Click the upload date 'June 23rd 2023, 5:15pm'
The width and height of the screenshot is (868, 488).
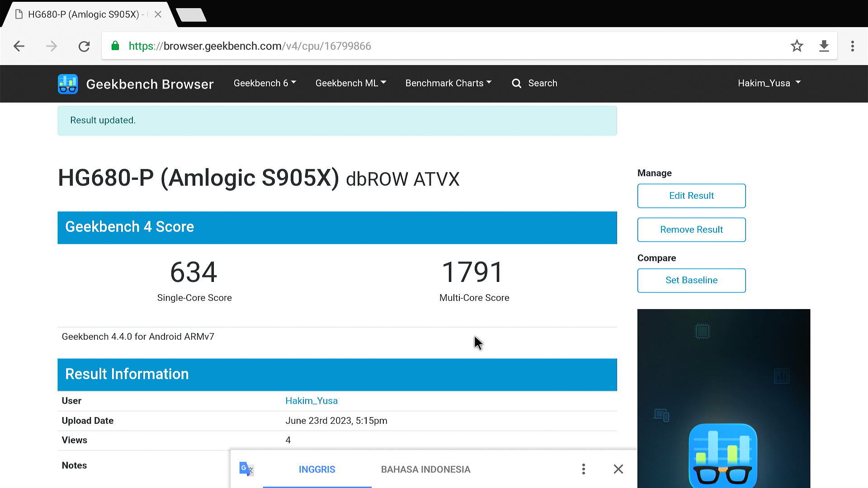[x=336, y=421]
